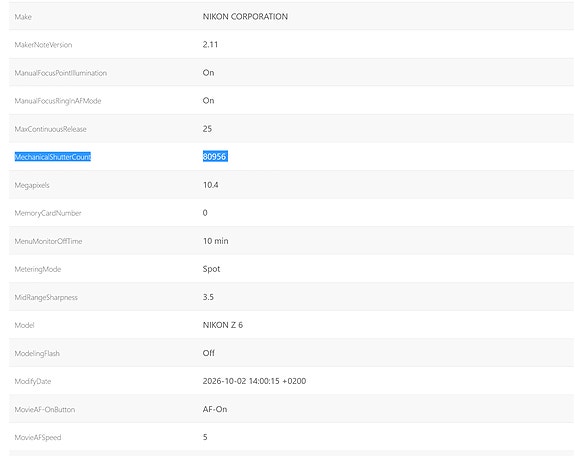Image resolution: width=575 pixels, height=456 pixels.
Task: Click the MemoryCardNumber label
Action: pyautogui.click(x=48, y=213)
